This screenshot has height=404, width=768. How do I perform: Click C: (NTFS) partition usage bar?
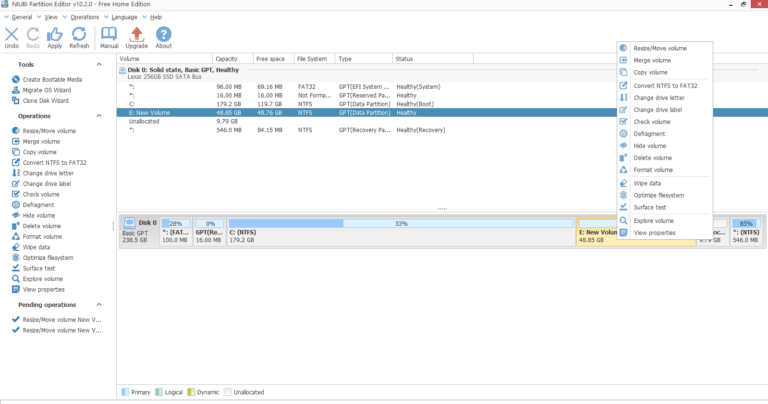click(401, 223)
